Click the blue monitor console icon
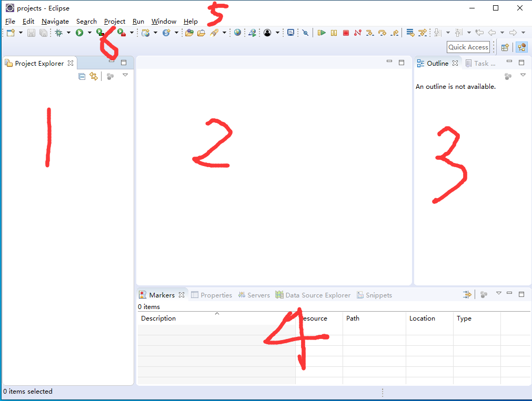Screen dimensions: 532x401 [x=291, y=33]
